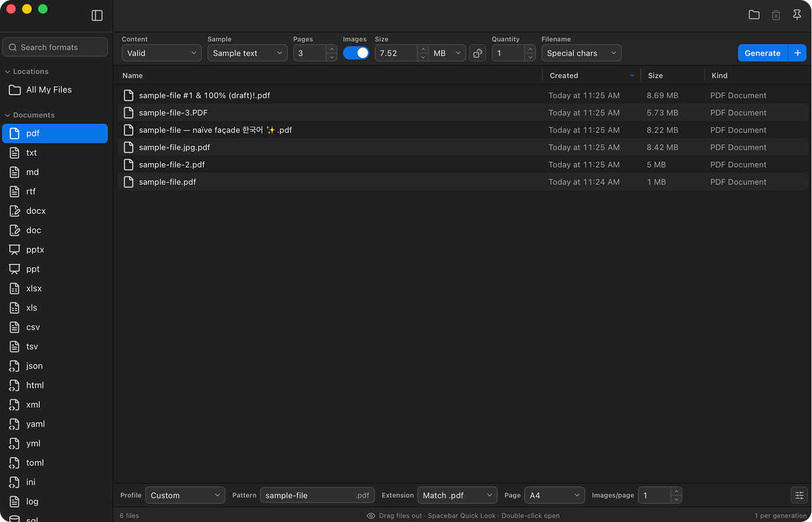Select the sample-file — naïve façade row
This screenshot has height=522, width=812.
click(463, 130)
